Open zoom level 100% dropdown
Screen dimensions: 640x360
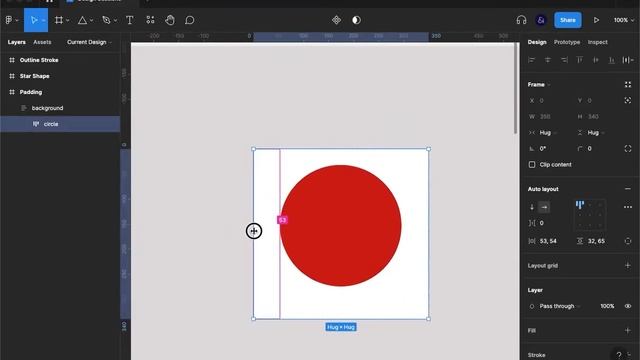pyautogui.click(x=624, y=20)
